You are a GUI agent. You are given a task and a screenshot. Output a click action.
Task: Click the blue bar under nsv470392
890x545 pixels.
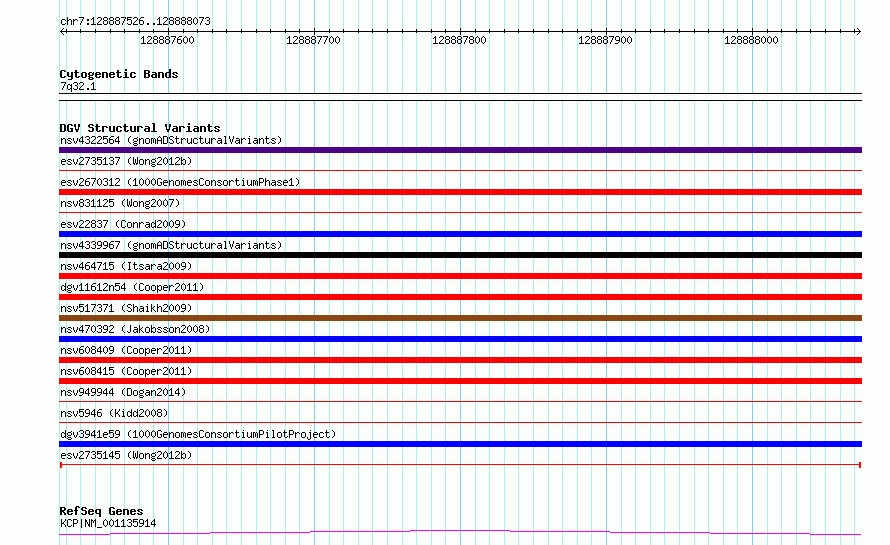(x=460, y=339)
